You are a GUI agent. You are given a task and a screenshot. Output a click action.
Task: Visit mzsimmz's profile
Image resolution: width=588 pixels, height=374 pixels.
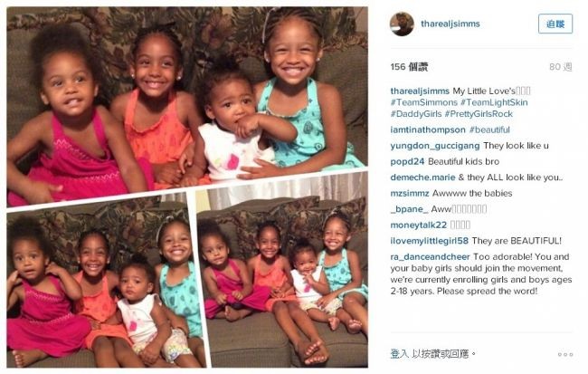410,194
